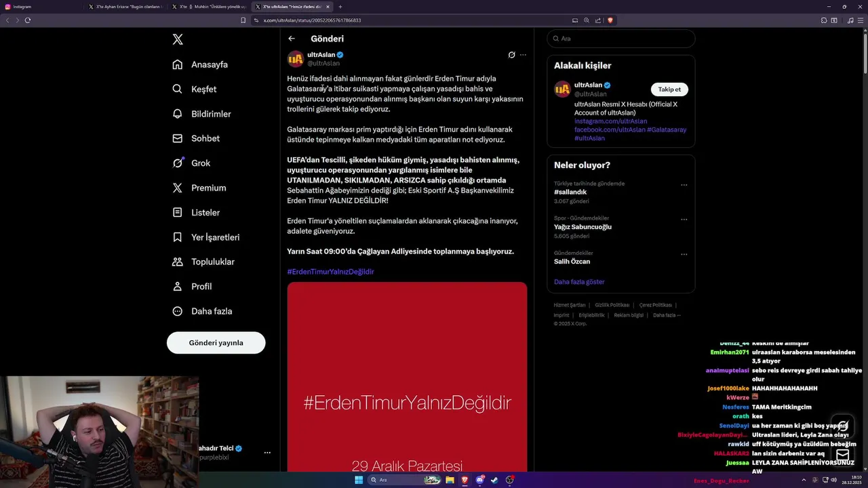Click the floating messages mail icon
The width and height of the screenshot is (868, 488).
point(842,455)
